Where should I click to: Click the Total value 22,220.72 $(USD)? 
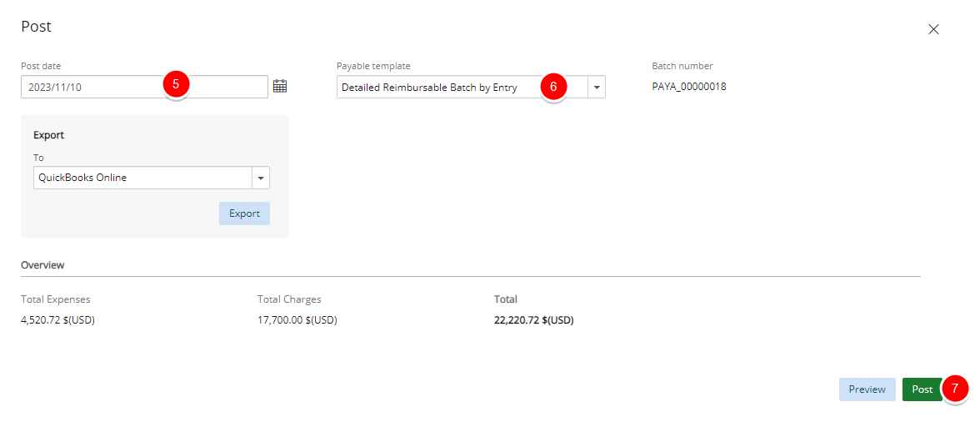(x=533, y=320)
